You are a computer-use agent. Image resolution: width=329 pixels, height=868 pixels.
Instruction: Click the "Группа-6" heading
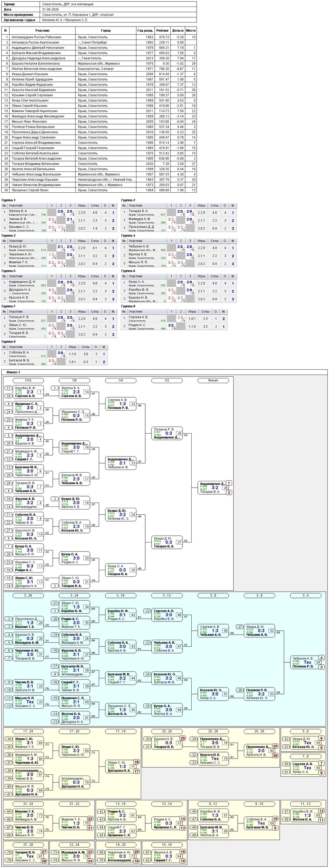[129, 271]
